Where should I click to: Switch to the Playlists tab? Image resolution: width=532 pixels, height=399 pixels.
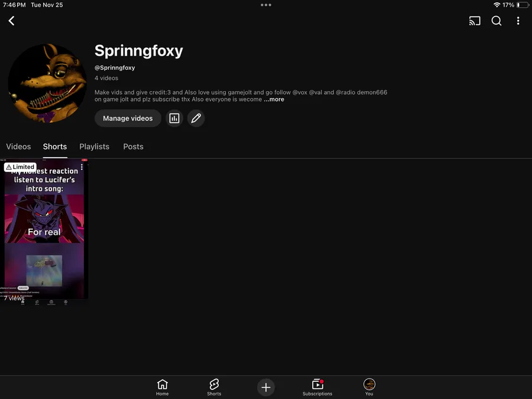click(95, 147)
